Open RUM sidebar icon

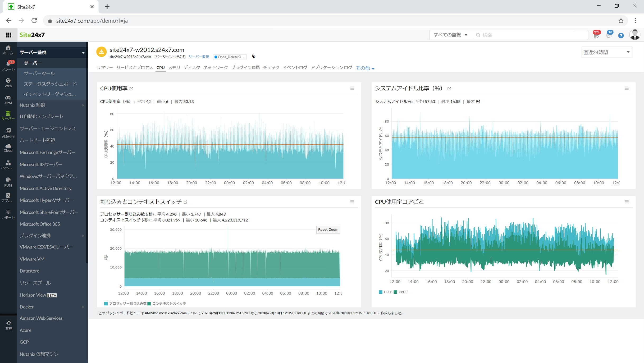tap(8, 182)
